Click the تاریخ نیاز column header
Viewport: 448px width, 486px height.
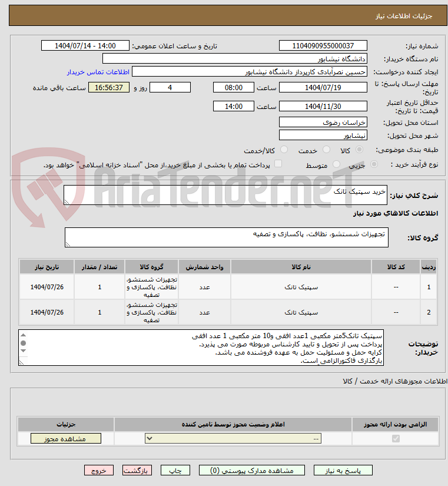47,267
